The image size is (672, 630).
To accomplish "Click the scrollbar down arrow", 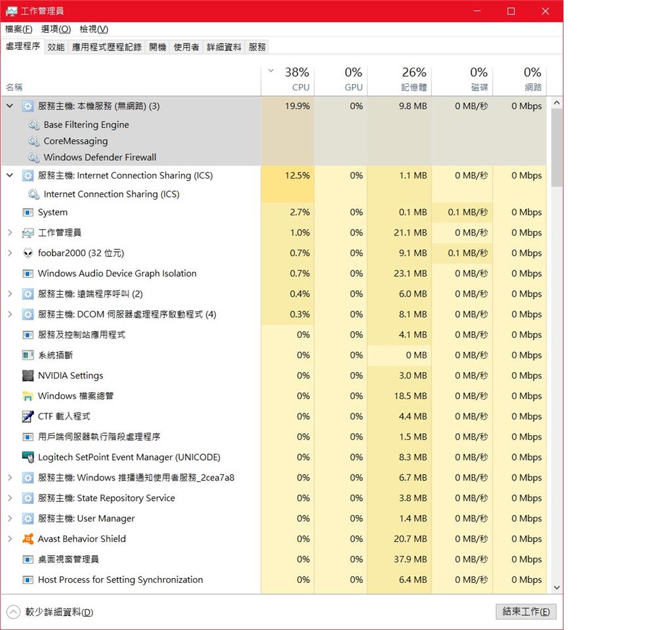I will (556, 587).
